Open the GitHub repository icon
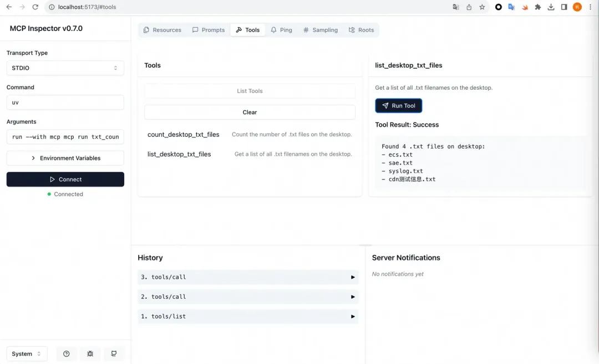599x364 pixels. point(114,354)
